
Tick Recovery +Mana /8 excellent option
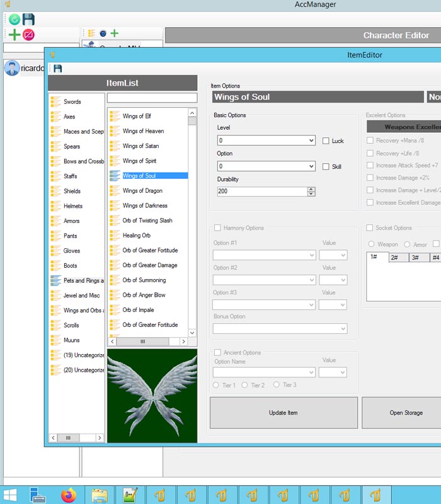(x=370, y=140)
